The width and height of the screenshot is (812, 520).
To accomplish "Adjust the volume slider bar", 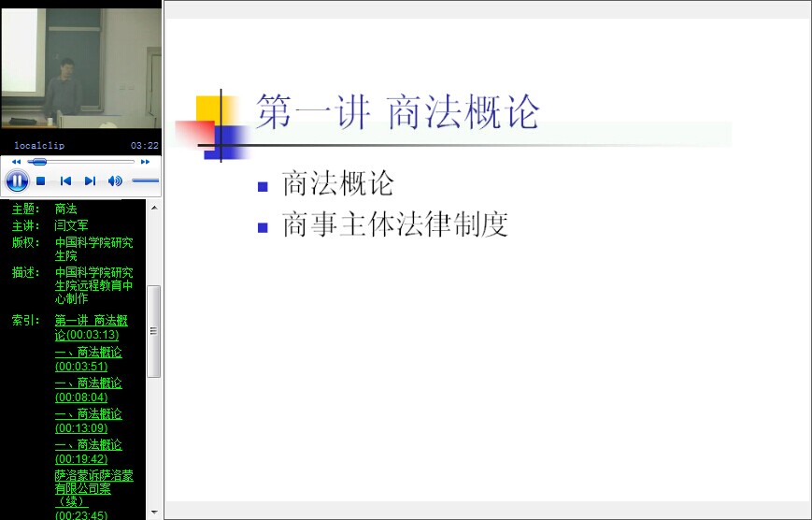I will tap(145, 181).
